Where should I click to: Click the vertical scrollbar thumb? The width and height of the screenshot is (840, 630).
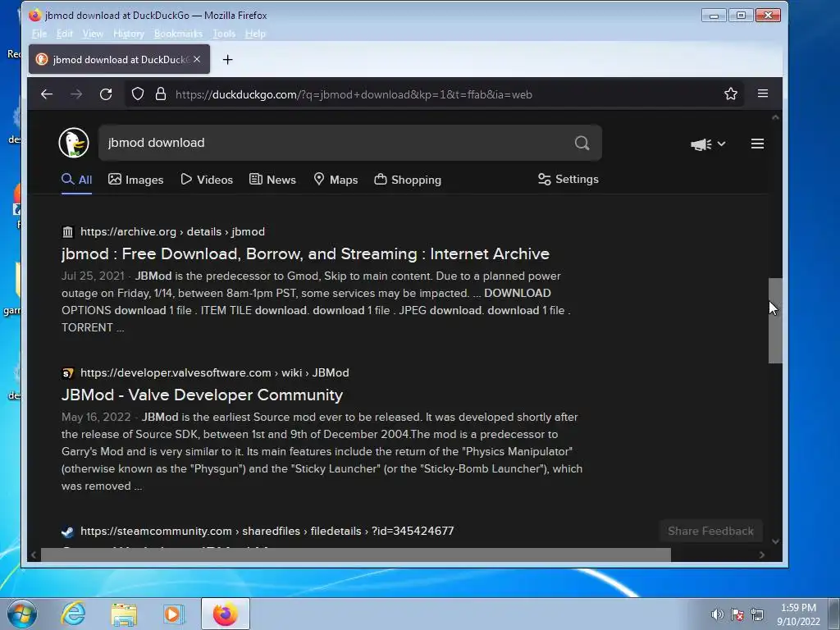pyautogui.click(x=775, y=321)
